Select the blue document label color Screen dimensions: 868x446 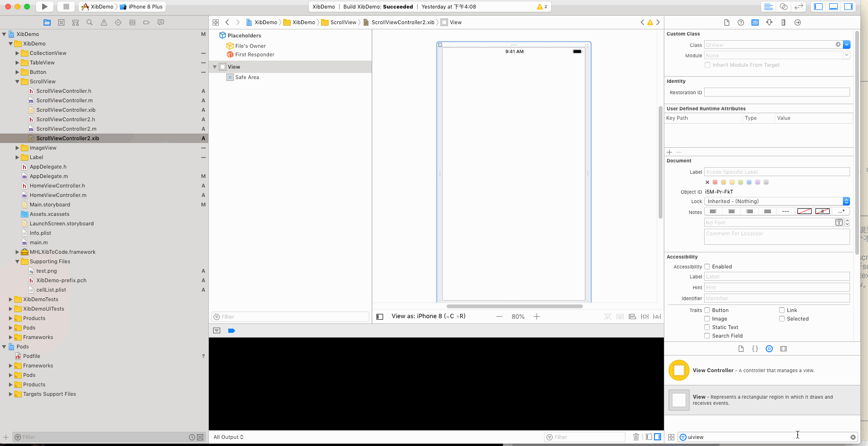749,182
